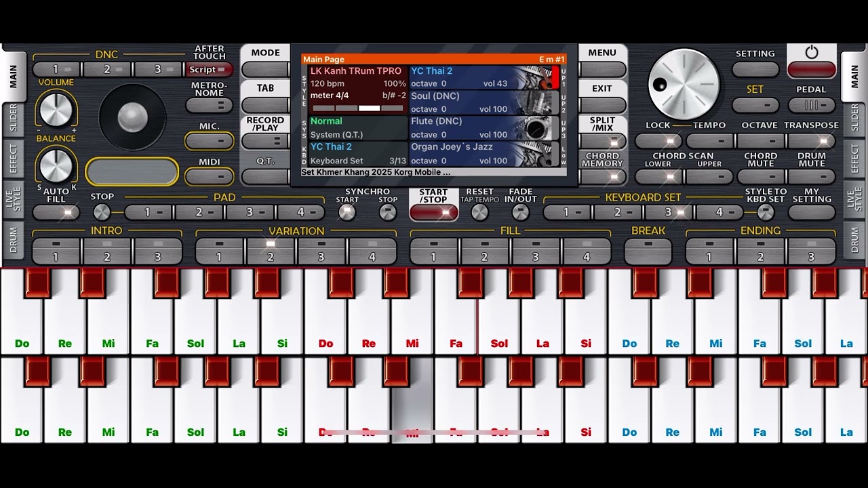Toggle the LOCK button
The height and width of the screenshot is (488, 868).
pyautogui.click(x=658, y=141)
